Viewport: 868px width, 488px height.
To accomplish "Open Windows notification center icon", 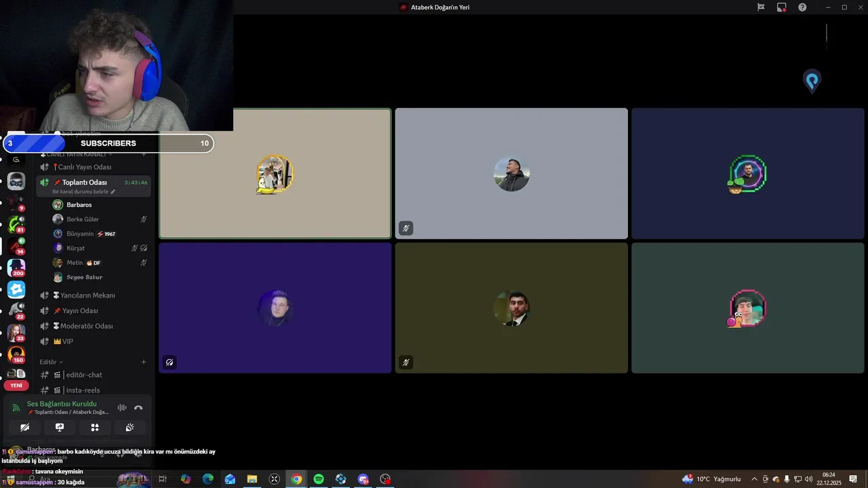I will click(x=853, y=479).
